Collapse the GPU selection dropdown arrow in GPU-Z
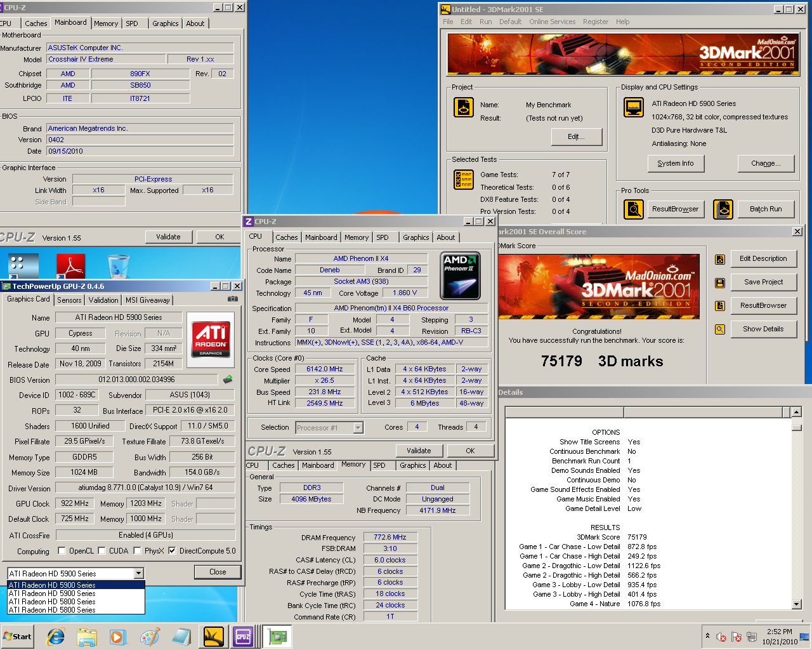This screenshot has height=650, width=812. coord(139,573)
